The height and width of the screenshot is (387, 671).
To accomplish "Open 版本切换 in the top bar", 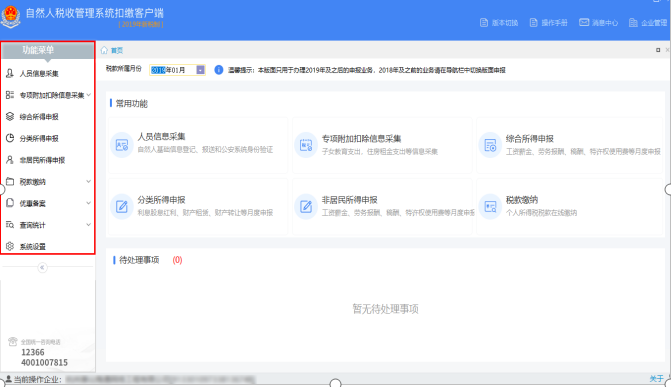I will point(499,23).
